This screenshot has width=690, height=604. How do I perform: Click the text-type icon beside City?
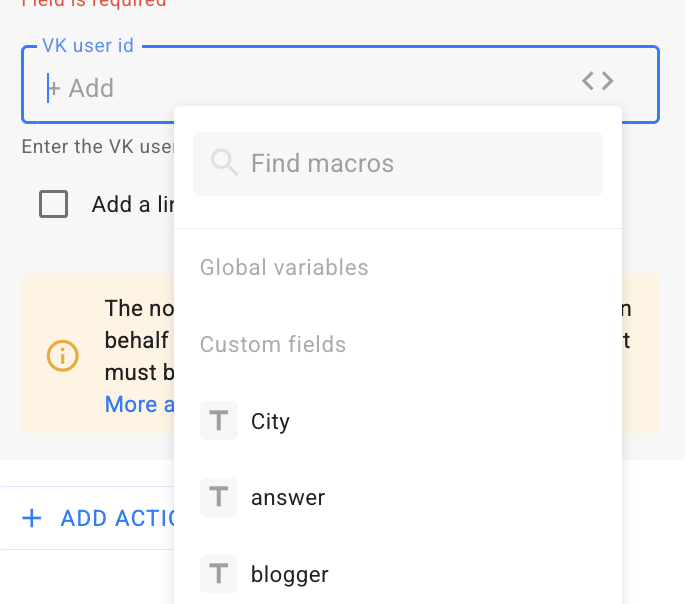click(219, 421)
